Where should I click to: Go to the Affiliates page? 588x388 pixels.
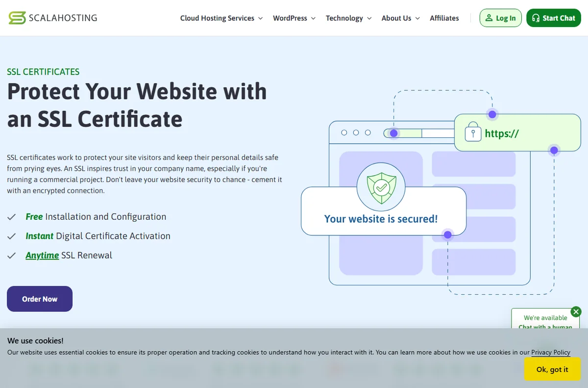point(444,18)
